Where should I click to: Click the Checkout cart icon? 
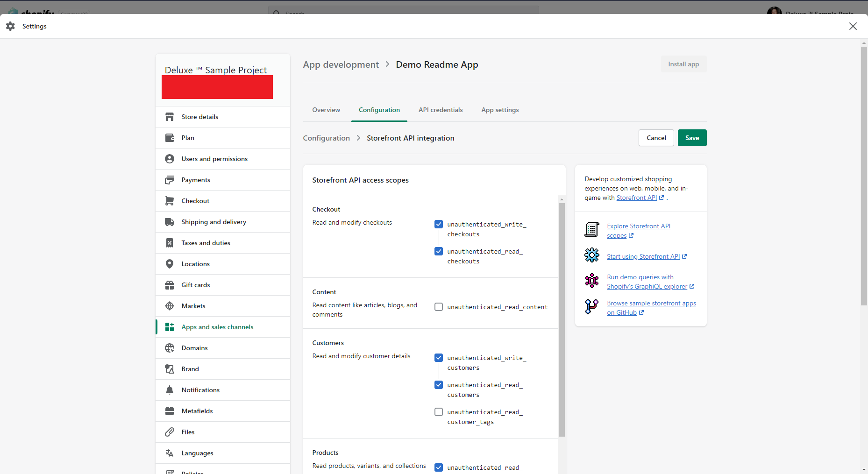click(x=170, y=201)
